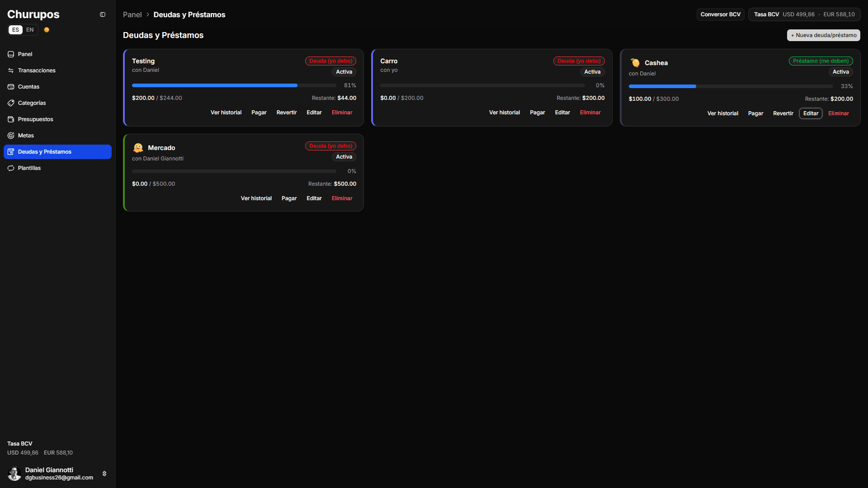Navigate to Panel in the breadcrumb
The width and height of the screenshot is (868, 488).
[132, 14]
